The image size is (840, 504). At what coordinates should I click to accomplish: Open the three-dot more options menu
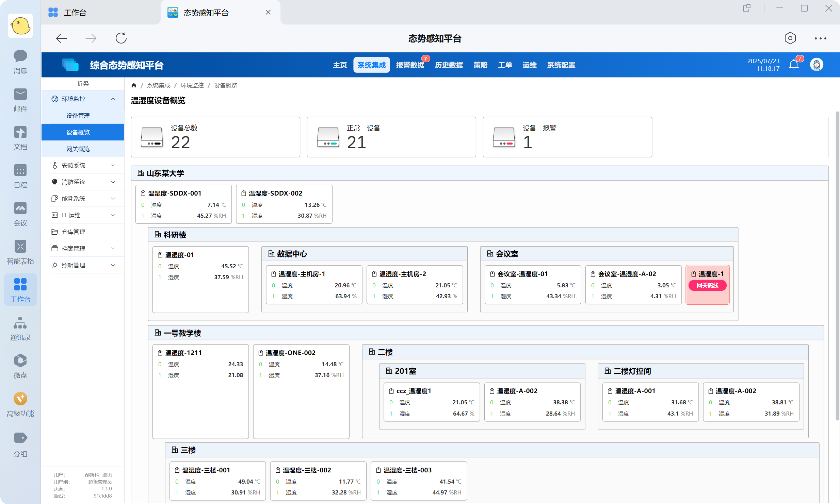point(820,38)
